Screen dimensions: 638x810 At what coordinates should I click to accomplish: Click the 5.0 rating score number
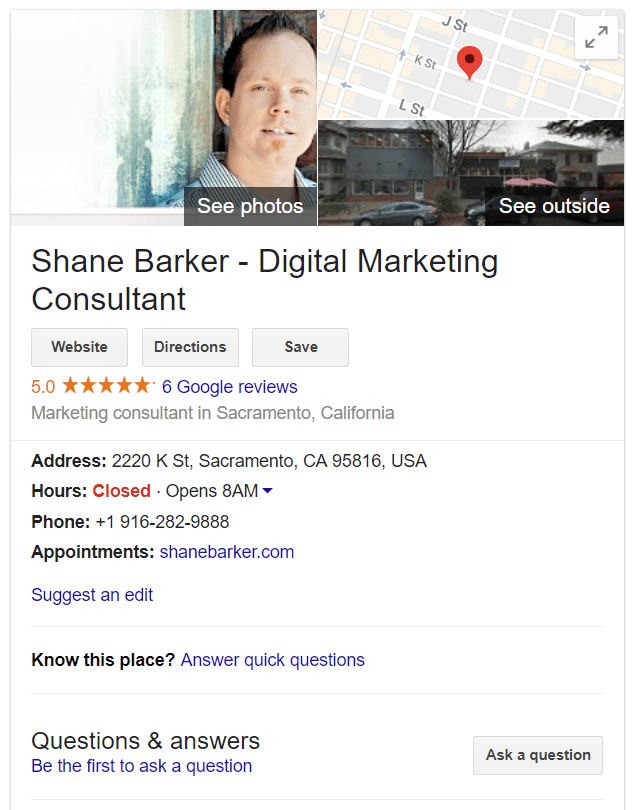(43, 387)
